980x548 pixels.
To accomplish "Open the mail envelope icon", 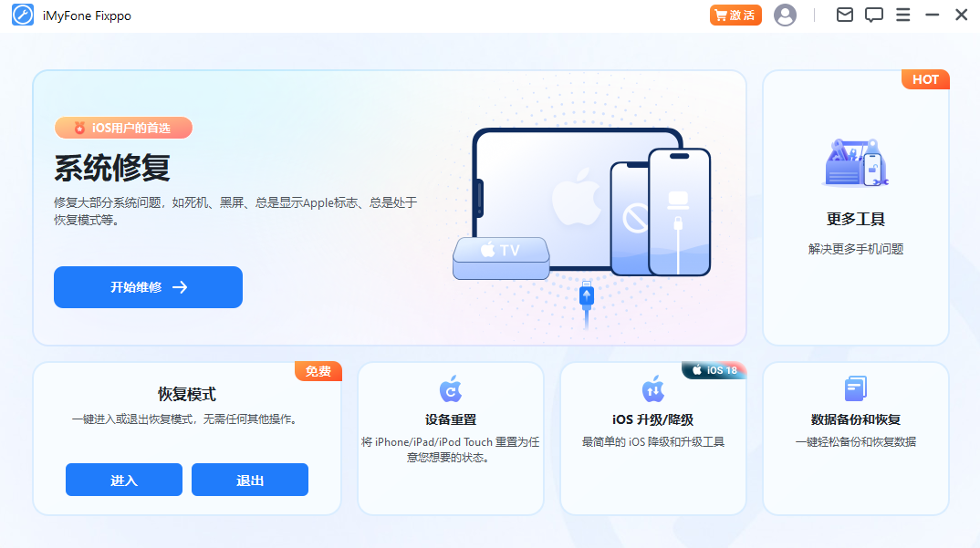I will 844,15.
